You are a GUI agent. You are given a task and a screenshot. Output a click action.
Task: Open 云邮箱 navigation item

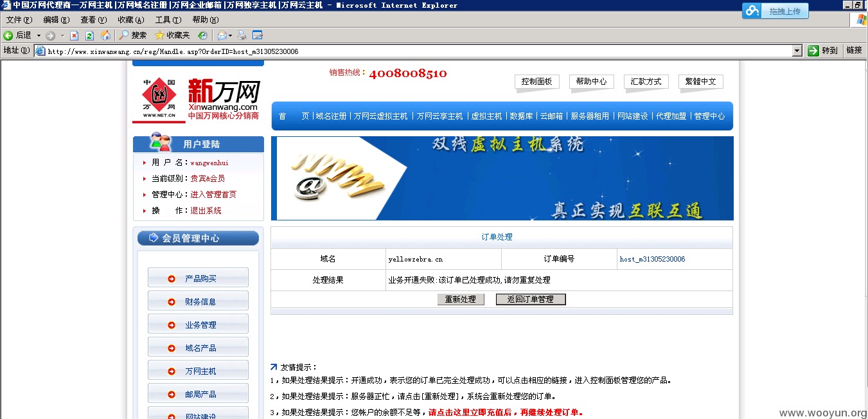(551, 116)
